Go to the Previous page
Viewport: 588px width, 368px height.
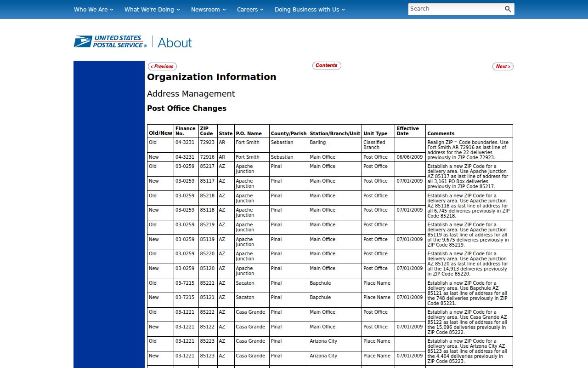tap(162, 66)
